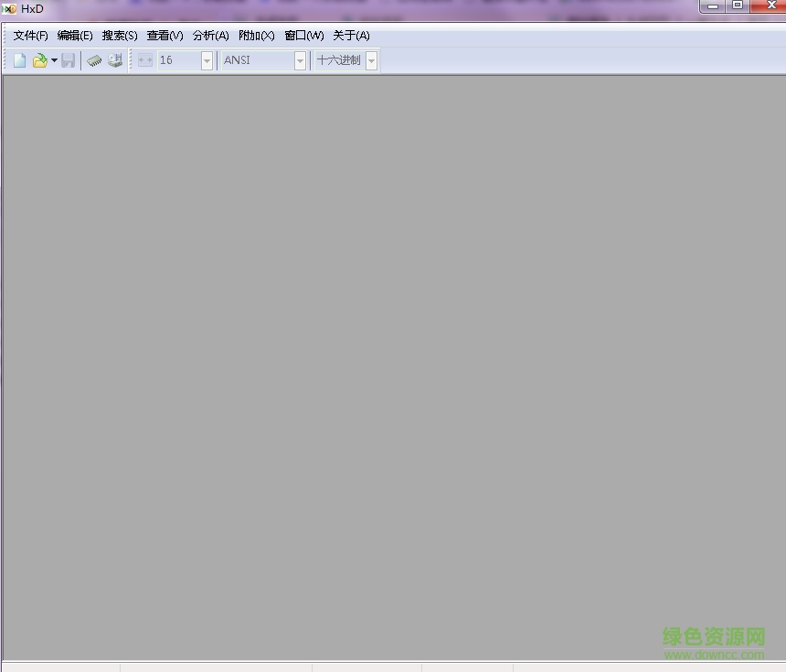This screenshot has height=672, width=786.
Task: Open main memory via the RAM chip icon
Action: pyautogui.click(x=94, y=59)
